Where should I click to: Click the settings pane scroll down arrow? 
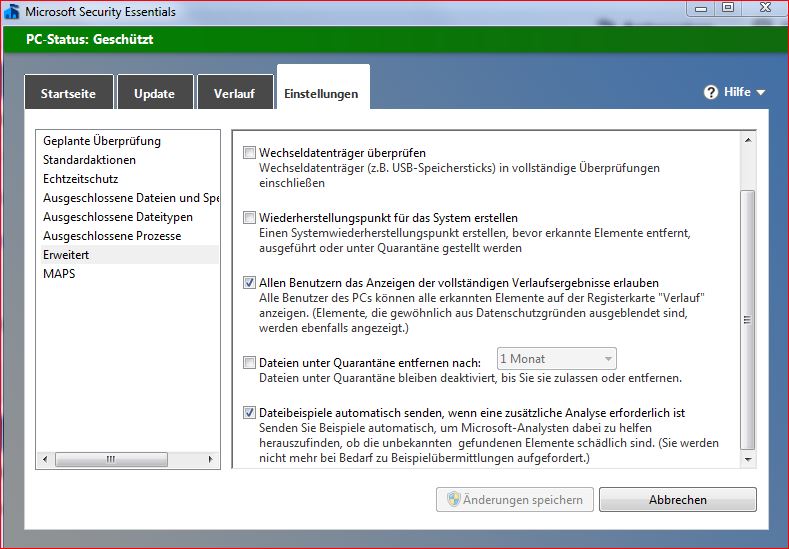[x=748, y=459]
